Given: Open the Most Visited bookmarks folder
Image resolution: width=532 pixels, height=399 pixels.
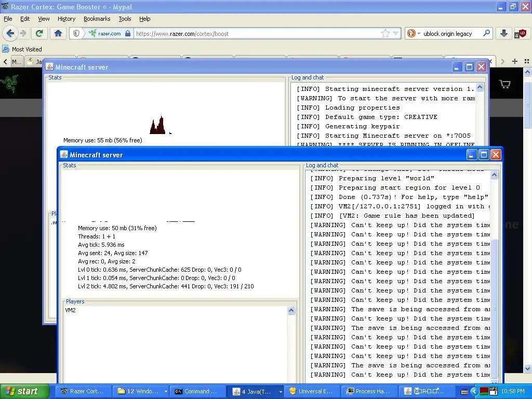Looking at the screenshot, I should point(22,49).
